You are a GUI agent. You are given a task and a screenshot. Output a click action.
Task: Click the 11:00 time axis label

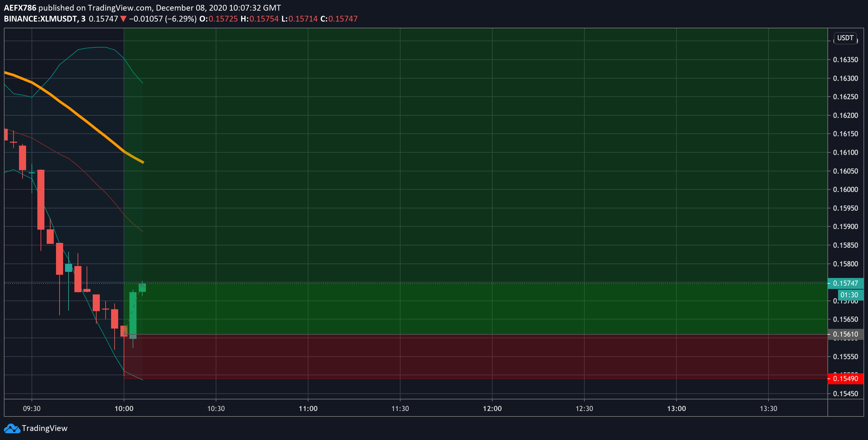point(308,409)
